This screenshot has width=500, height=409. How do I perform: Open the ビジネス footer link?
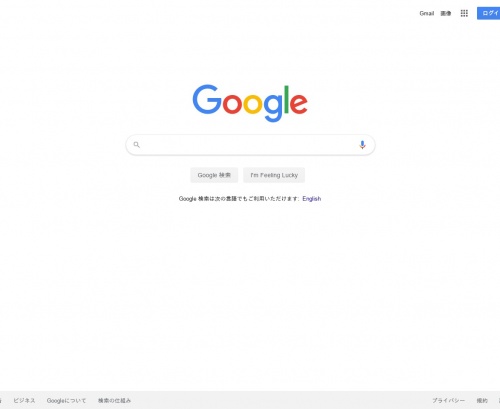[24, 400]
